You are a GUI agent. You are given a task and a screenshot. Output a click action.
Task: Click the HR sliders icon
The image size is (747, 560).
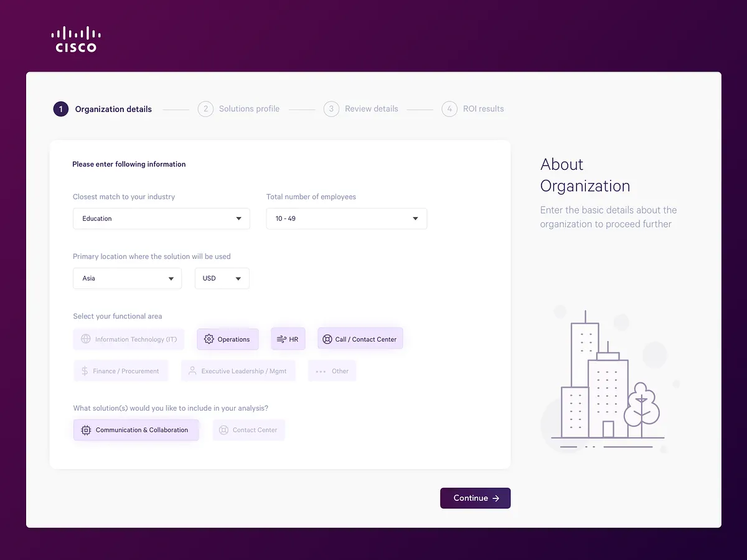click(x=281, y=338)
